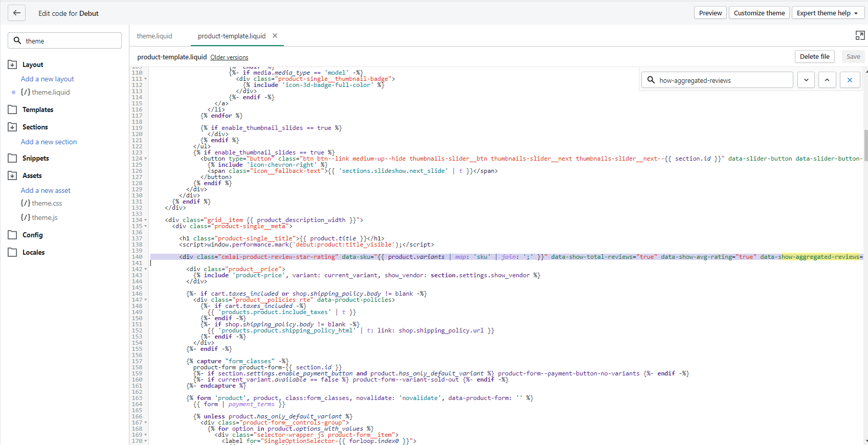Screen dimensions: 868x445
Task: Jump to the previous search match
Action: pos(827,80)
